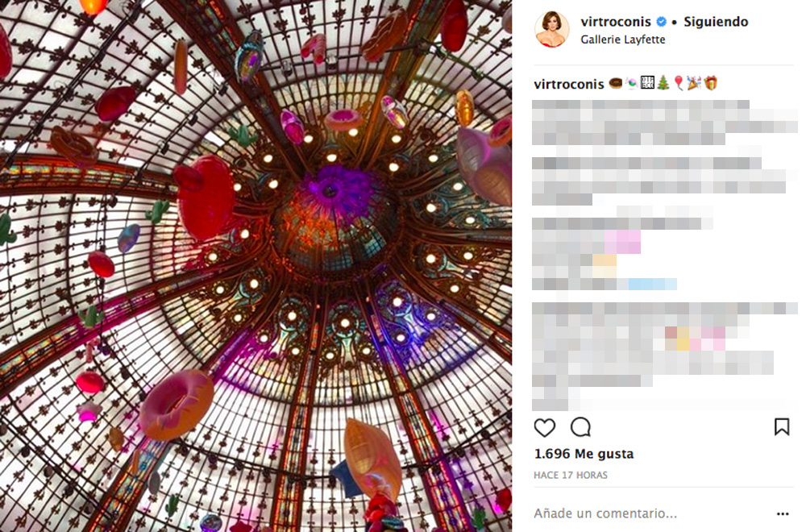
Task: Like the post with the heart icon
Action: click(544, 427)
